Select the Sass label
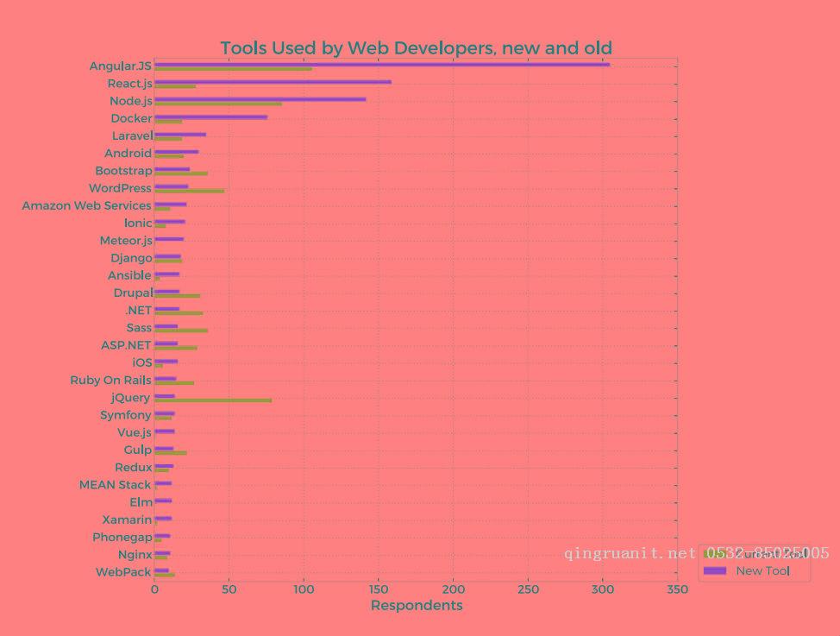This screenshot has height=636, width=840. 139,328
